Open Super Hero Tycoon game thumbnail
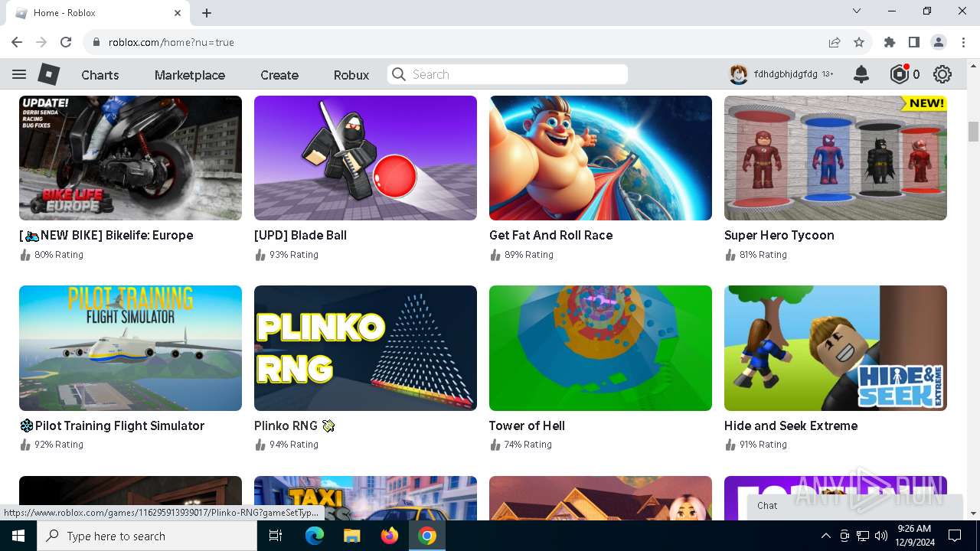The width and height of the screenshot is (980, 551). (835, 158)
